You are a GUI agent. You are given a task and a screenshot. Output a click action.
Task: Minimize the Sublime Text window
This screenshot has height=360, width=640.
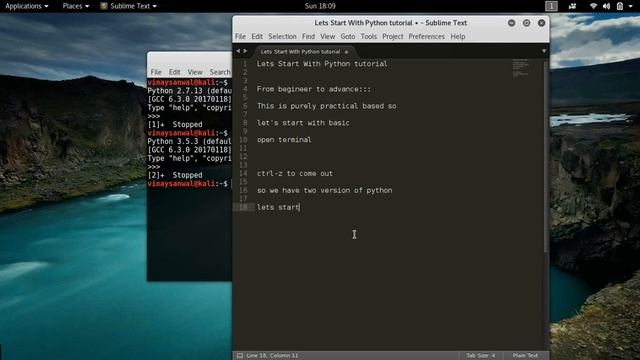(x=511, y=23)
